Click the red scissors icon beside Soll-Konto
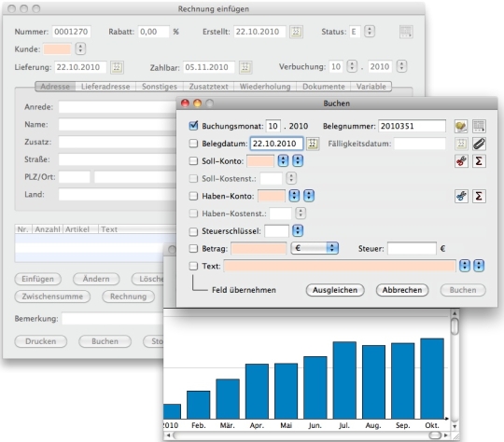This screenshot has width=504, height=442. (x=461, y=161)
